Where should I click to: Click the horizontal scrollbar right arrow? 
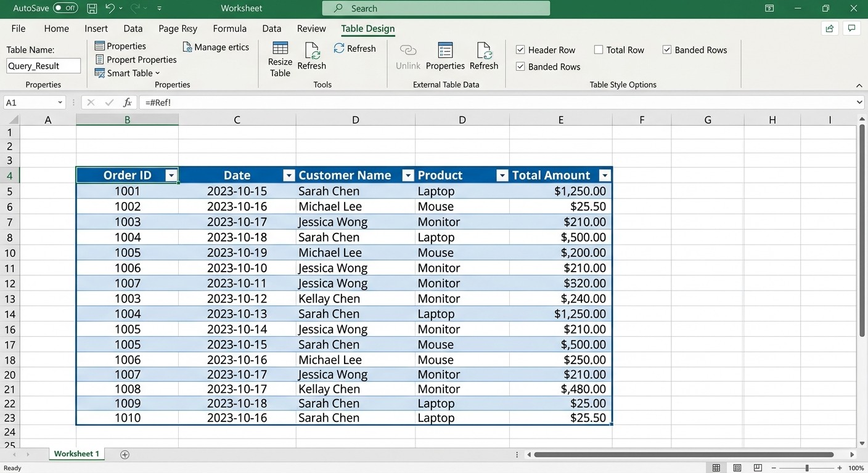click(x=853, y=455)
